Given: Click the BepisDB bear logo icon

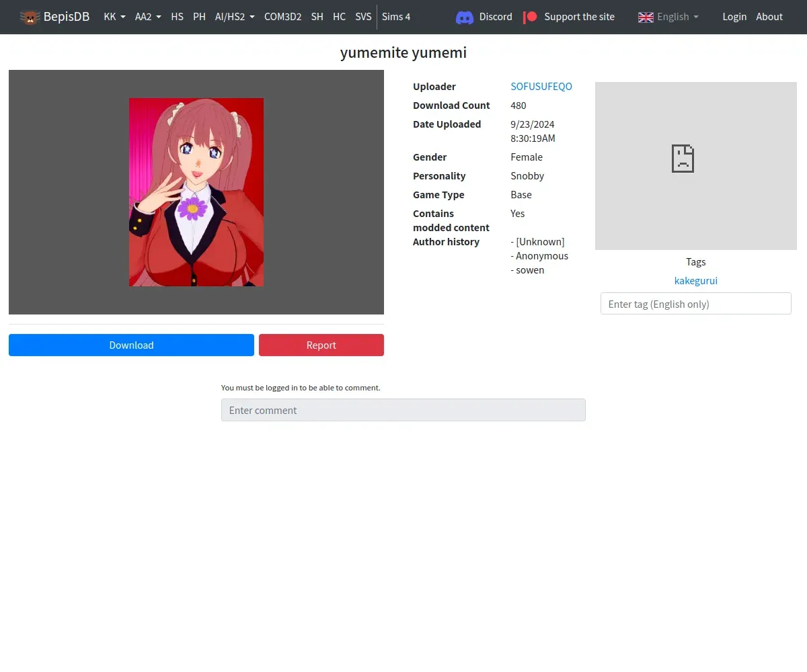Looking at the screenshot, I should point(30,17).
